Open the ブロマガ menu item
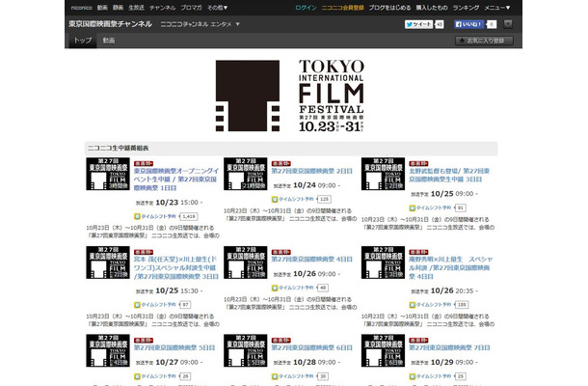 [x=191, y=8]
